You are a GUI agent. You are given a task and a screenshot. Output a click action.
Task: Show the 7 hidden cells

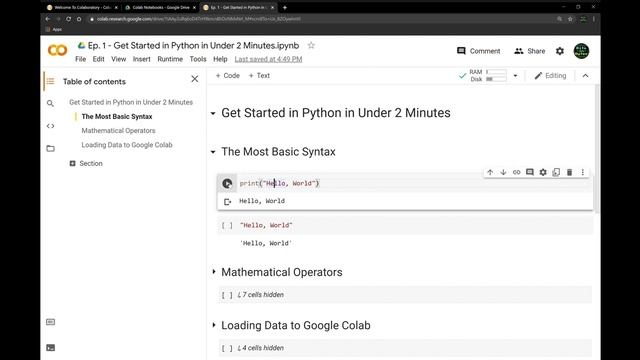[260, 295]
